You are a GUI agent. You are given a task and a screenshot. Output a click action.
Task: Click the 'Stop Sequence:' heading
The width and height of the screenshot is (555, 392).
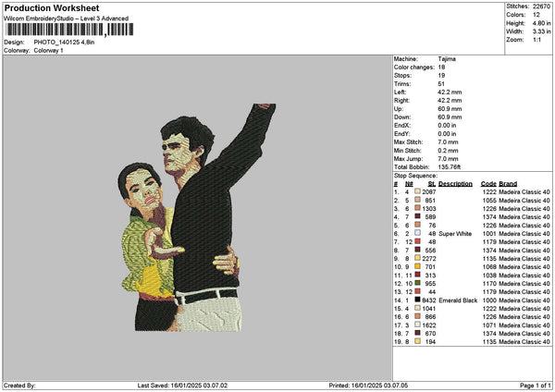pos(415,176)
